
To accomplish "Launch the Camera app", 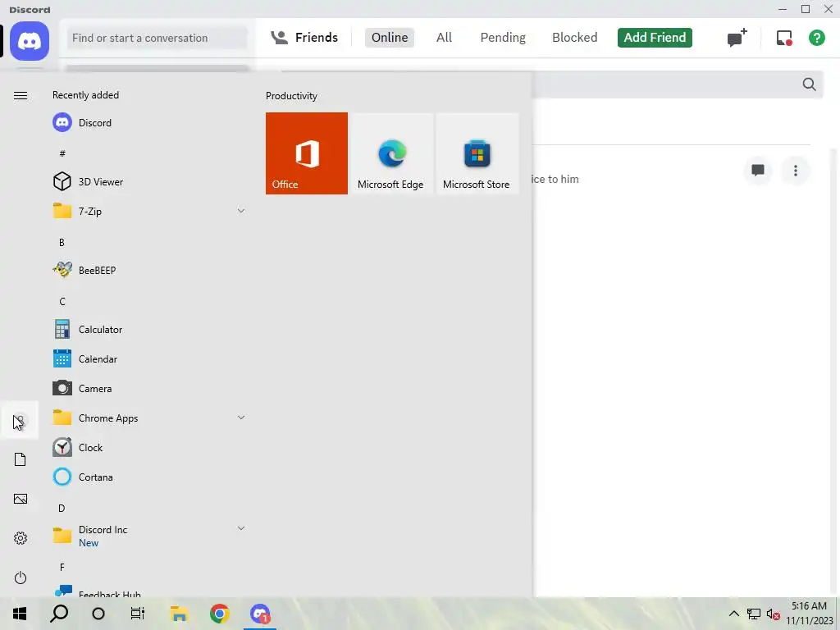I will (x=149, y=388).
